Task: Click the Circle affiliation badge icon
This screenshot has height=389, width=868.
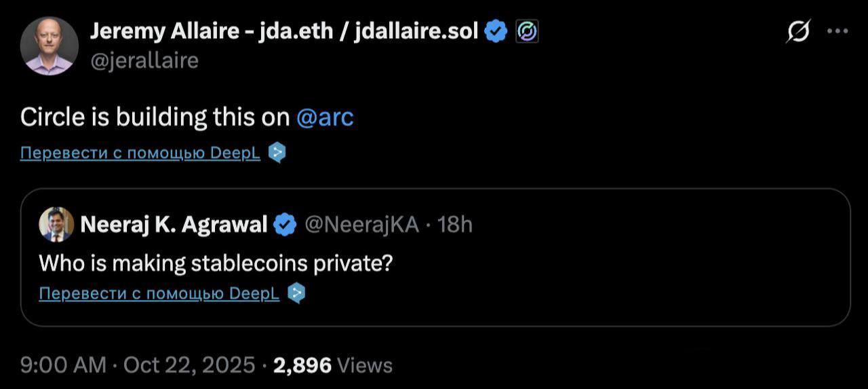Action: point(527,31)
